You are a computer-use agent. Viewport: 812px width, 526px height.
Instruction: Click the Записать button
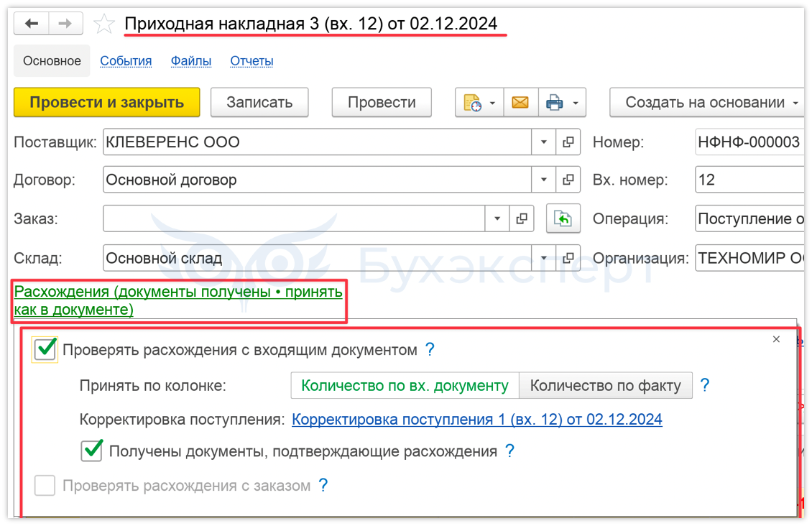[x=259, y=103]
